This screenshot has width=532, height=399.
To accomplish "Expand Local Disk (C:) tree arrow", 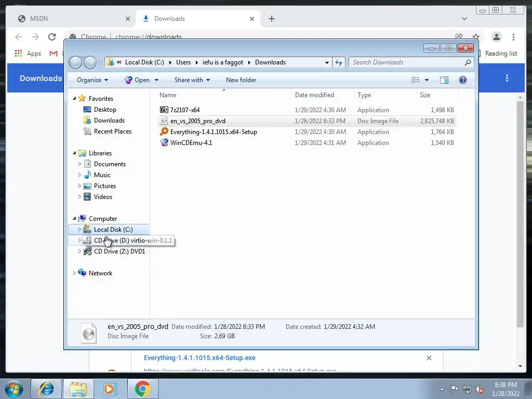I will 79,229.
